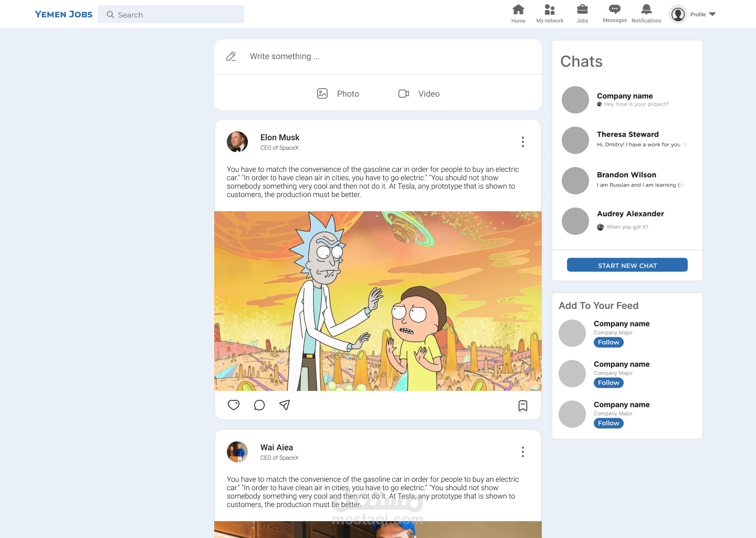This screenshot has width=756, height=538.
Task: Click the 'CEO of SpaceX' subtitle under Elon Musk
Action: 279,148
